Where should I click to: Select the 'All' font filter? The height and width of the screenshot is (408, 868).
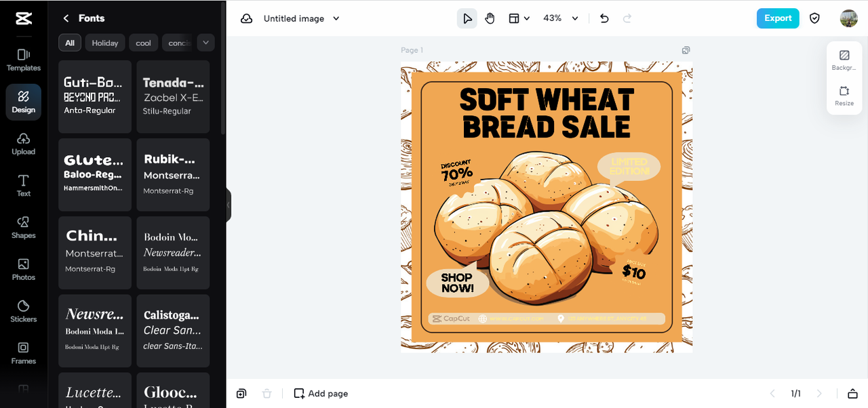tap(70, 43)
